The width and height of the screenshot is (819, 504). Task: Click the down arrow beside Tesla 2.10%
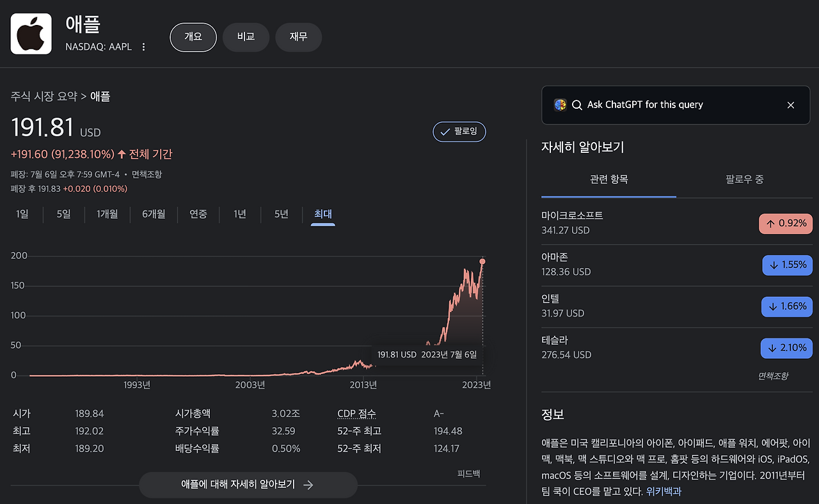771,348
